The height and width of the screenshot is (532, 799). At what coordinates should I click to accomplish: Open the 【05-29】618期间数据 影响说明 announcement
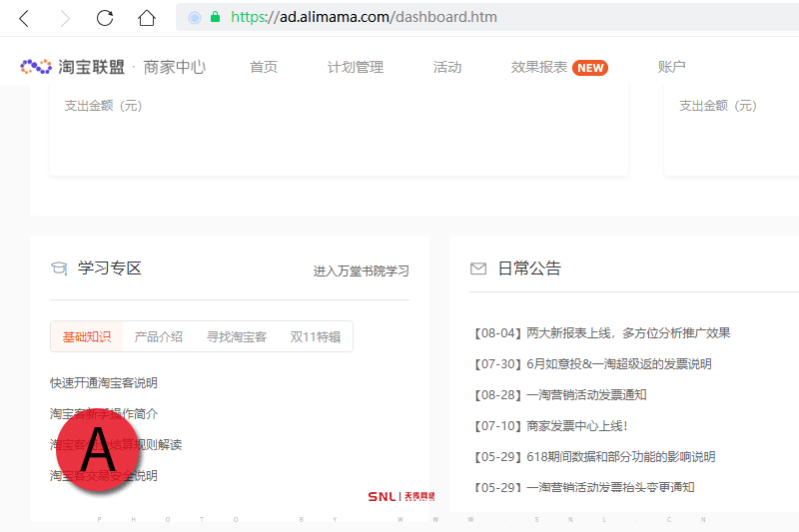point(593,457)
